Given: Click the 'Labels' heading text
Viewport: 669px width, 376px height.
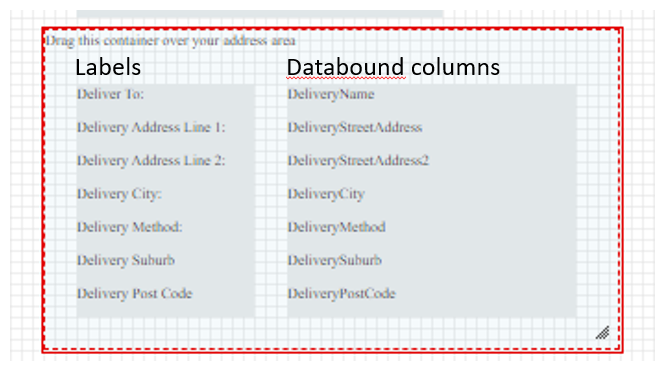Looking at the screenshot, I should [108, 67].
